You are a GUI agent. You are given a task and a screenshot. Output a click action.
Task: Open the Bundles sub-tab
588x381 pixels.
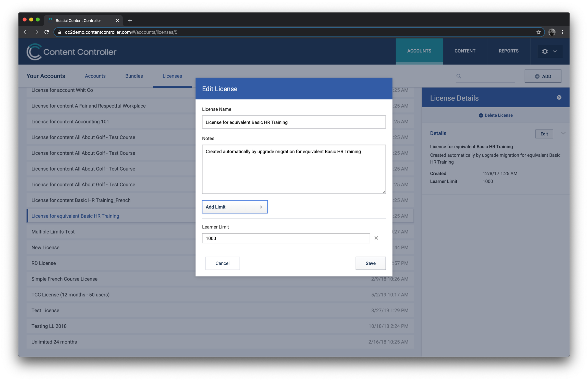(134, 76)
